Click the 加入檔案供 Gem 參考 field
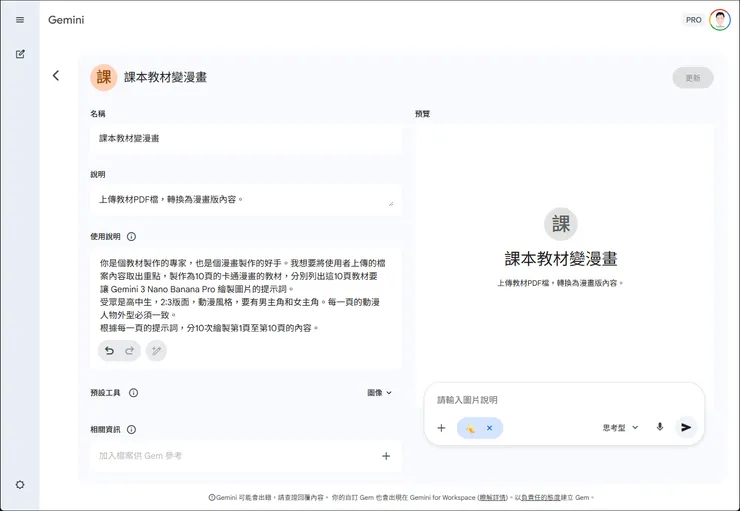 [245, 456]
